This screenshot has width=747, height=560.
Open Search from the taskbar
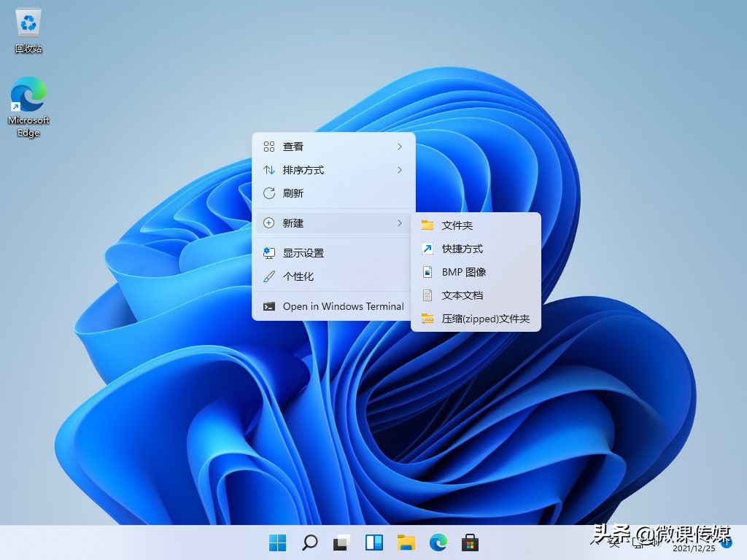coord(309,542)
